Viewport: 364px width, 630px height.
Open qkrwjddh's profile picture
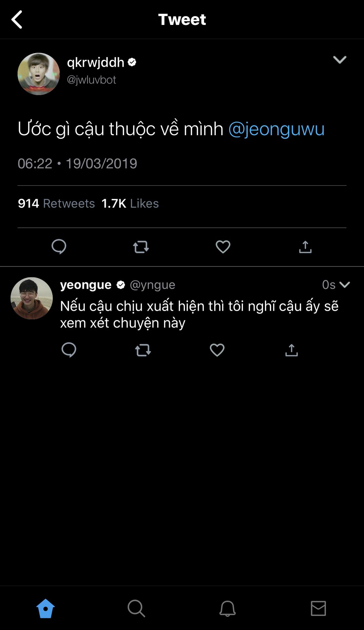(39, 74)
